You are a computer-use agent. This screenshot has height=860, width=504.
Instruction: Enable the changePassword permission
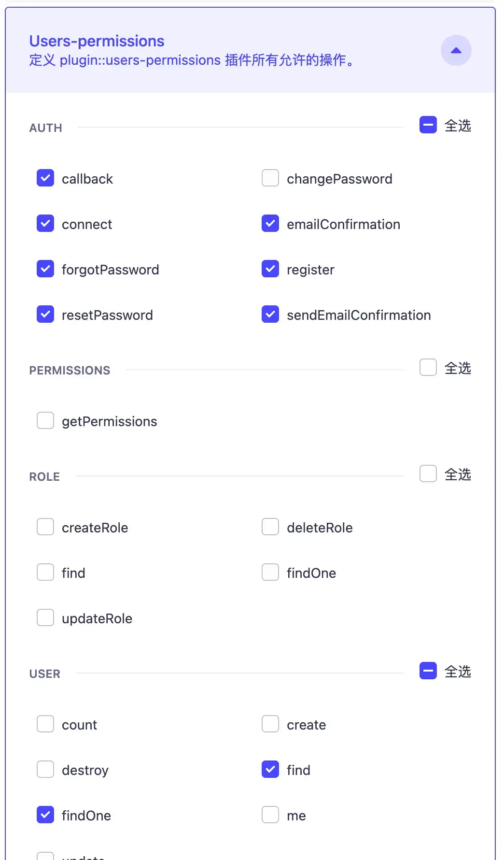[x=270, y=178]
